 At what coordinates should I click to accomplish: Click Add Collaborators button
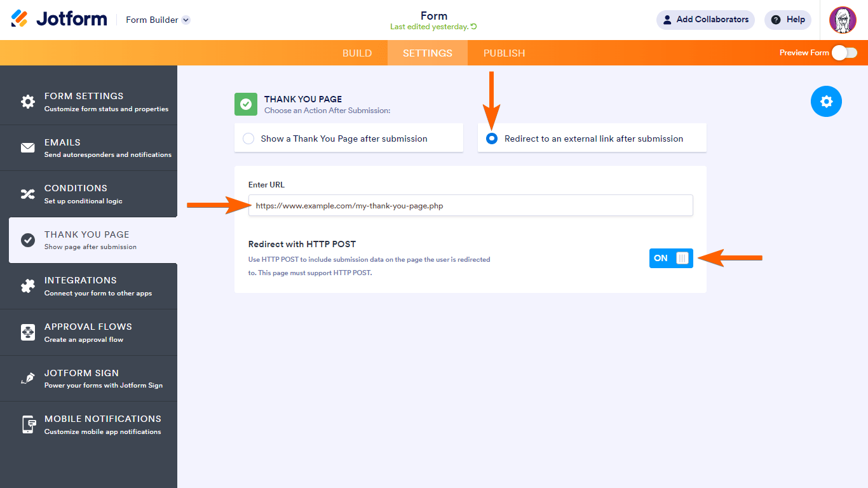coord(705,20)
